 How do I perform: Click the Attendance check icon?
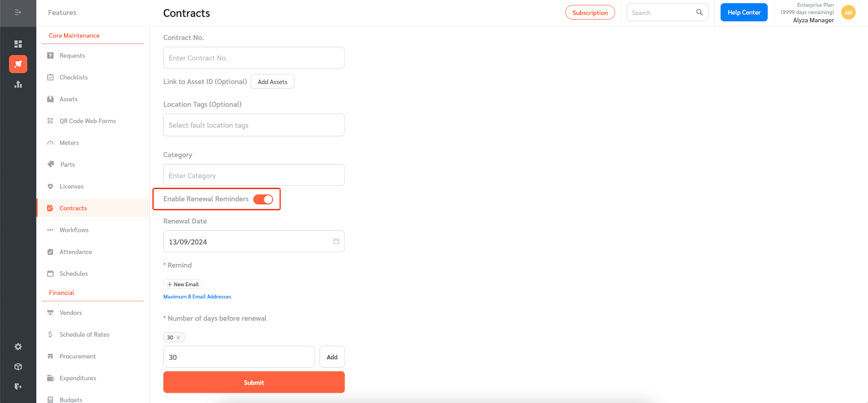(x=50, y=251)
